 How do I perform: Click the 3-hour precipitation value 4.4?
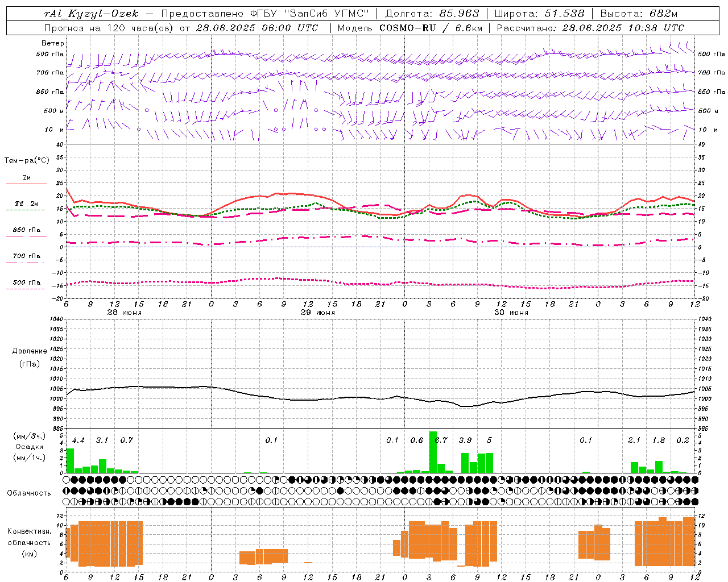[78, 440]
